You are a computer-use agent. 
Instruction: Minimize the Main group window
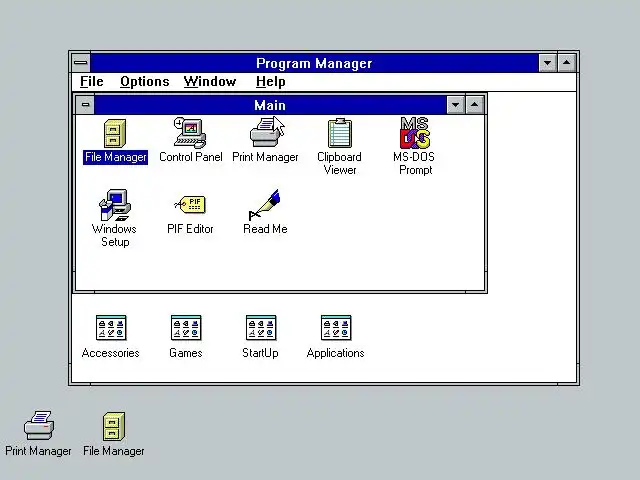(456, 105)
